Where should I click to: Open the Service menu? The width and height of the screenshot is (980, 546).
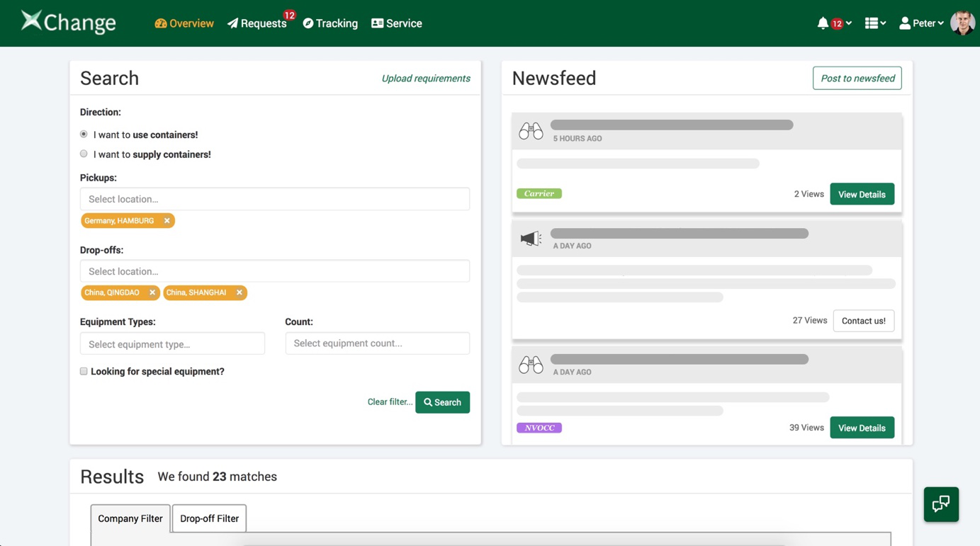pos(397,23)
